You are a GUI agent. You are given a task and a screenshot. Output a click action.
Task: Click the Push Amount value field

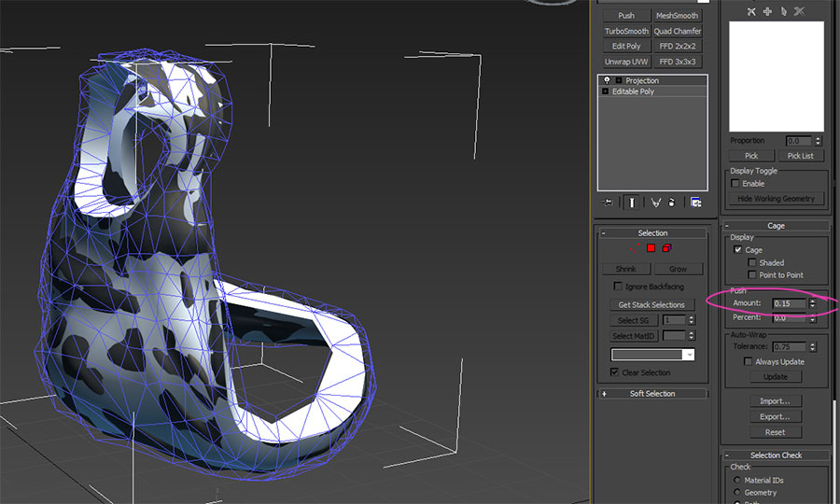pos(788,303)
